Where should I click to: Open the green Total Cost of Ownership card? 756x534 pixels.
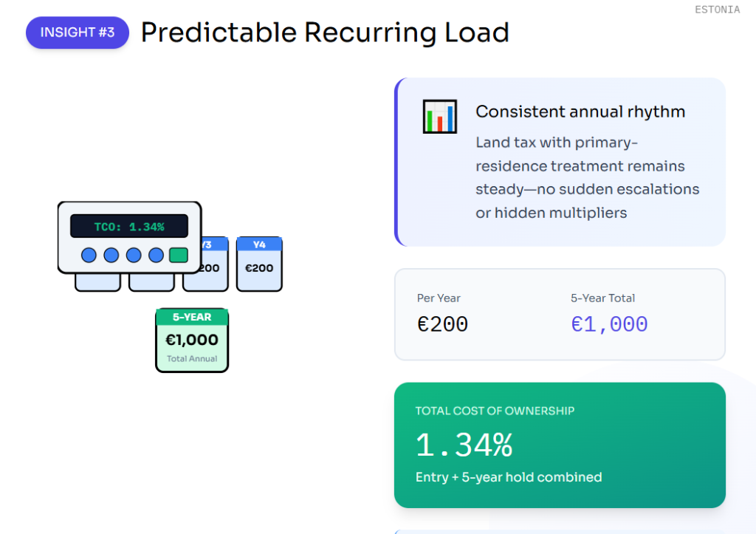tap(560, 445)
